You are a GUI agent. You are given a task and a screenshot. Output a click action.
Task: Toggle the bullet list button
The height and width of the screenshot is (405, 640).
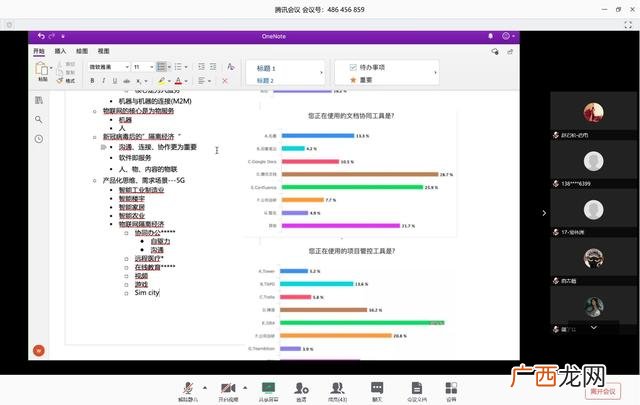pos(162,67)
